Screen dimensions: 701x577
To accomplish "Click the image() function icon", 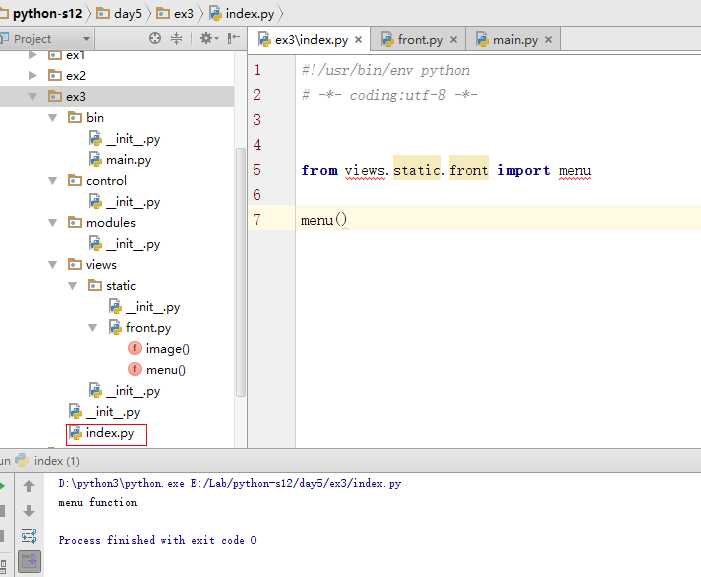I will (135, 348).
